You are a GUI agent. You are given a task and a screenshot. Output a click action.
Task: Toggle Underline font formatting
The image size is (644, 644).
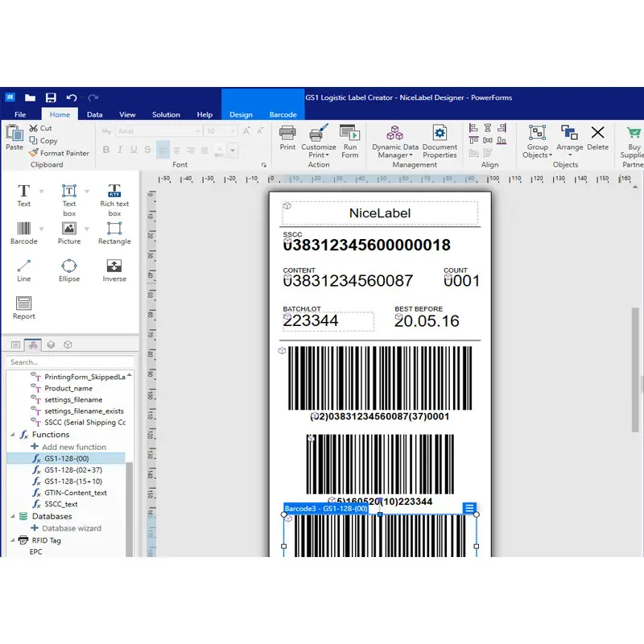[134, 150]
